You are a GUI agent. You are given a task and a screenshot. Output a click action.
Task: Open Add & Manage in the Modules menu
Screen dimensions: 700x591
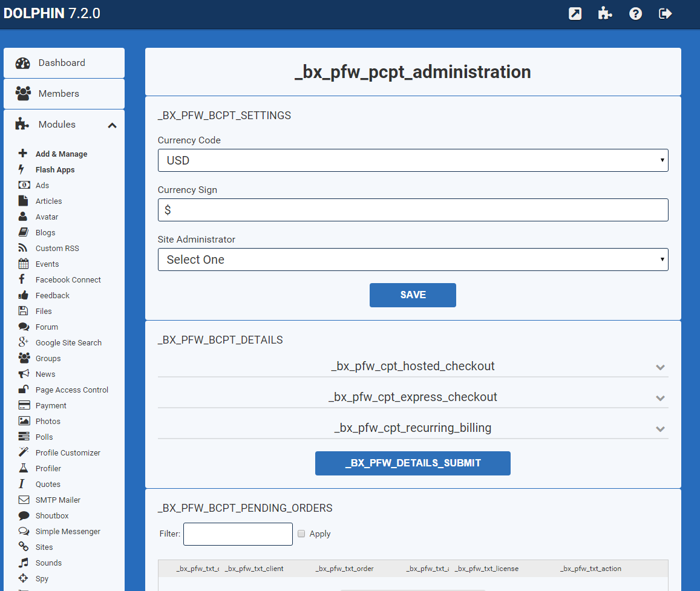click(x=61, y=154)
